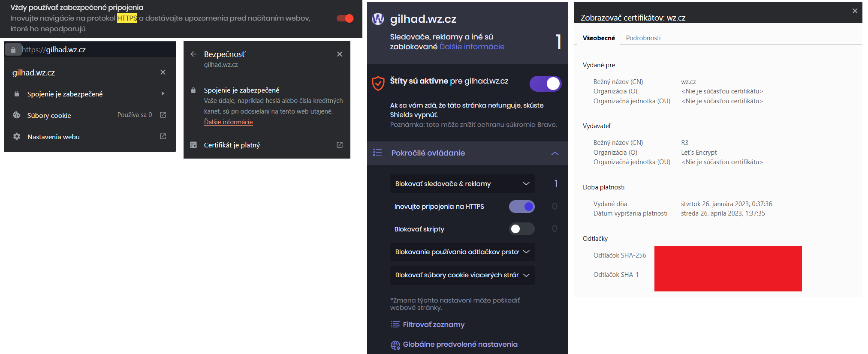Turn off Shields for gilhad.wz.cz
The width and height of the screenshot is (868, 354).
[x=545, y=84]
